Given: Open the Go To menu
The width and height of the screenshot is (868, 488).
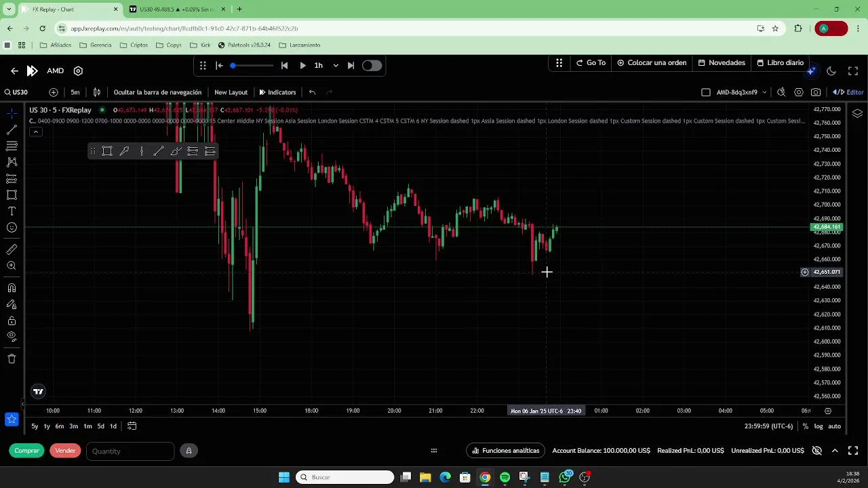Looking at the screenshot, I should click(x=591, y=63).
